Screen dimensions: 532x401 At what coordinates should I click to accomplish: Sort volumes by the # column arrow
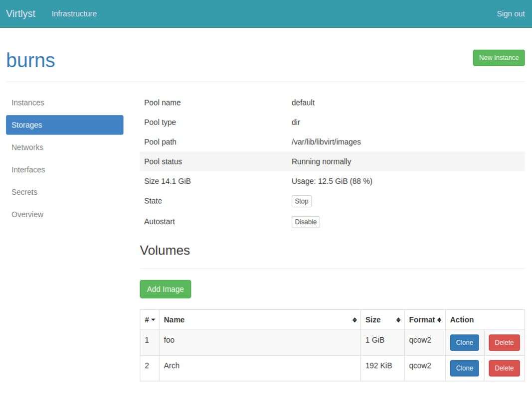point(153,320)
